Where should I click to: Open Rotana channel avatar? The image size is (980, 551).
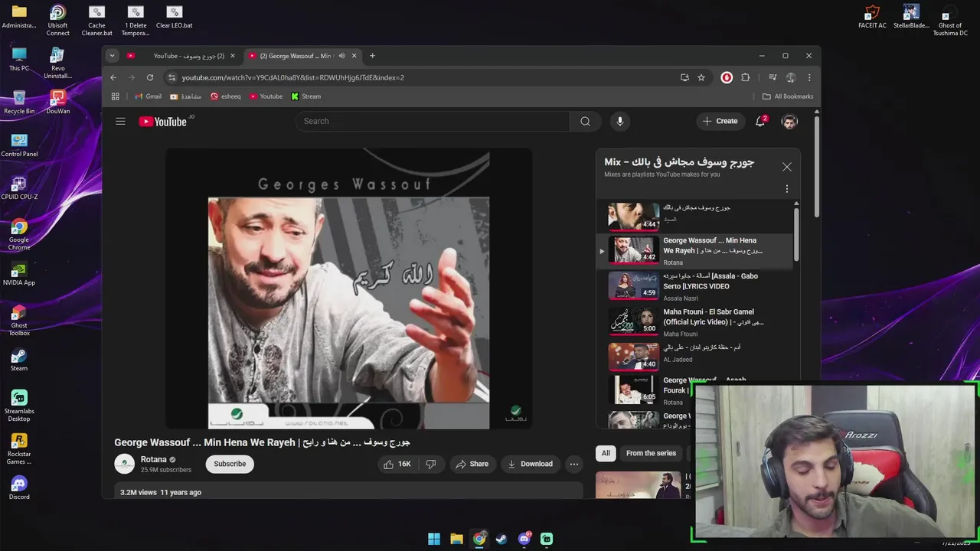[x=124, y=464]
